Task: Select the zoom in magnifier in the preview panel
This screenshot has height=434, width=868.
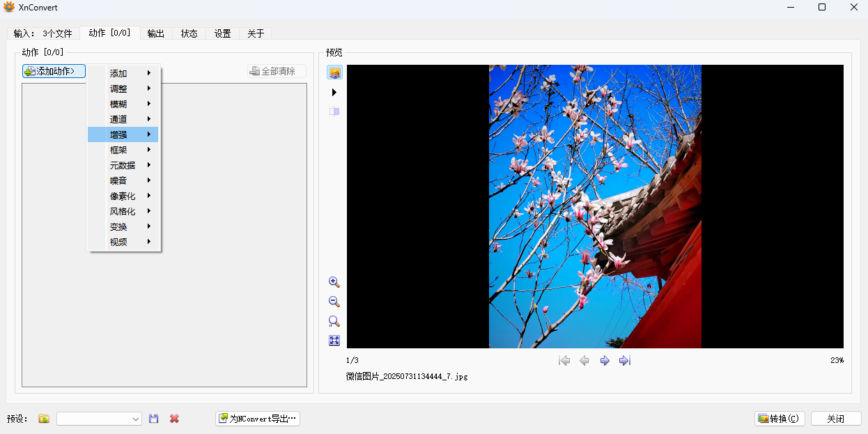Action: pos(334,282)
